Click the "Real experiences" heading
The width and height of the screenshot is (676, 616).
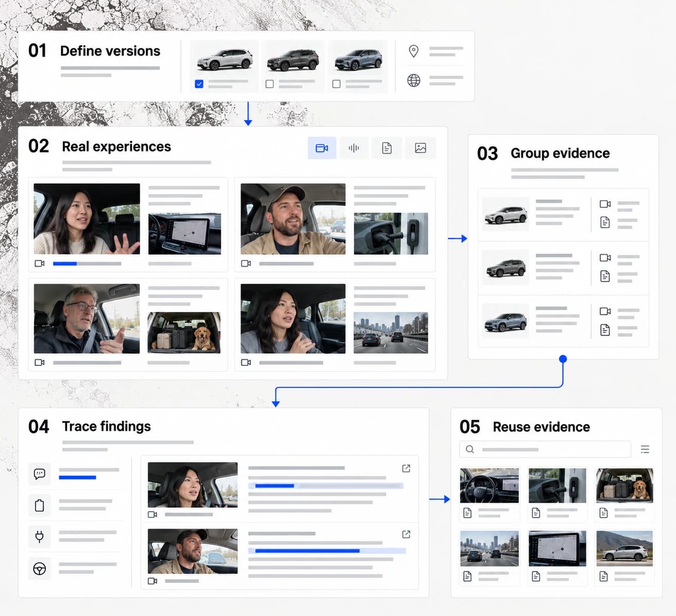116,147
